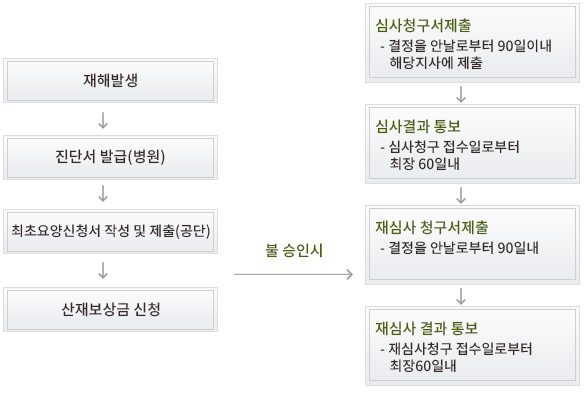This screenshot has height=394, width=584.
Task: Click the down arrow below 심사청구서제출 box
Action: (461, 94)
